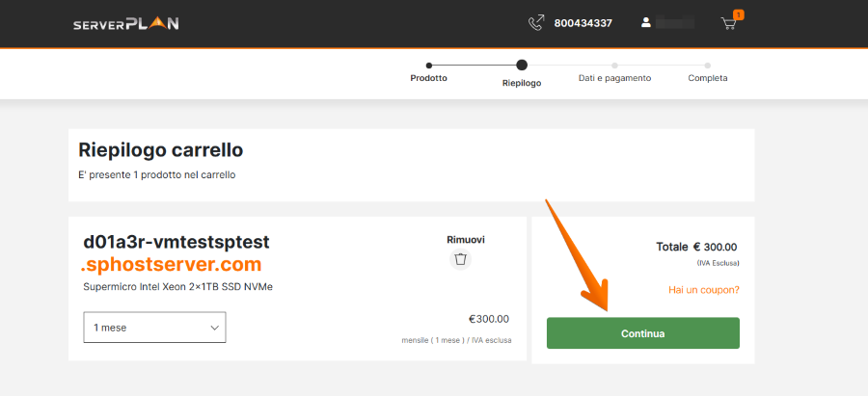
Task: Select the Completa step
Action: pyautogui.click(x=708, y=78)
